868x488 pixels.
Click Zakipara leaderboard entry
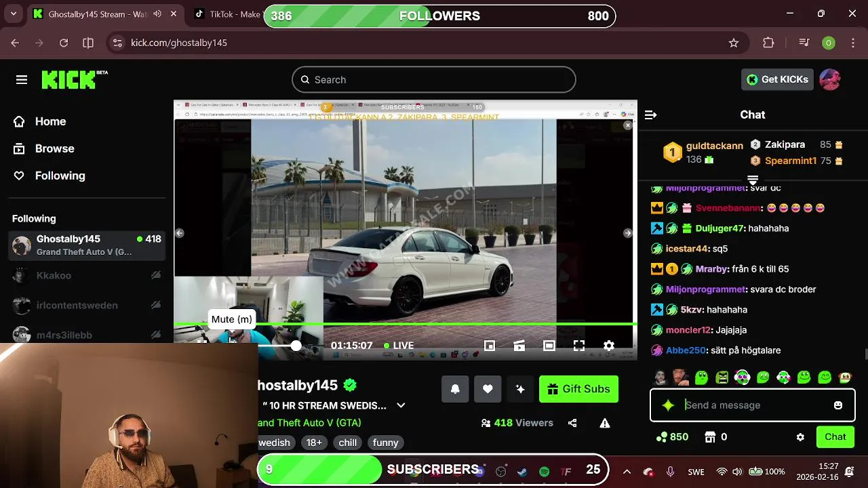(x=797, y=144)
